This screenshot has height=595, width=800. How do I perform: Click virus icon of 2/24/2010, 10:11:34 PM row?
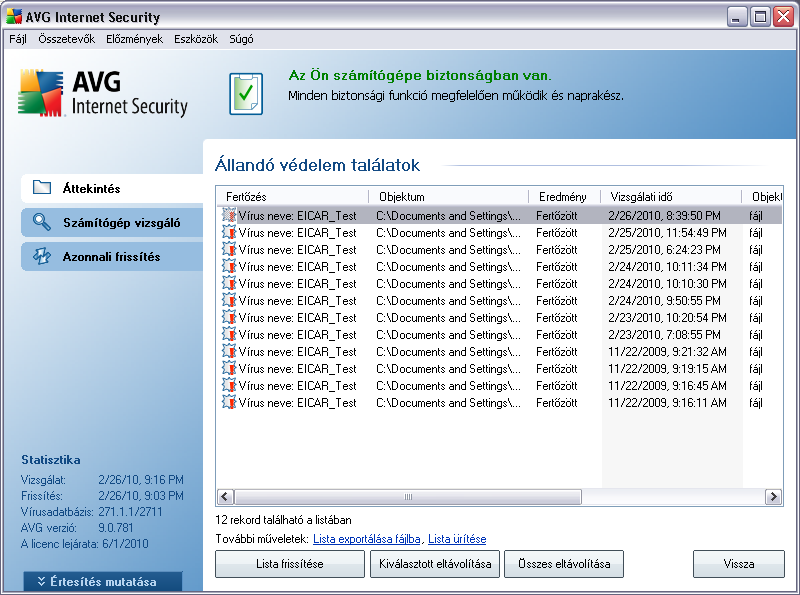(229, 266)
